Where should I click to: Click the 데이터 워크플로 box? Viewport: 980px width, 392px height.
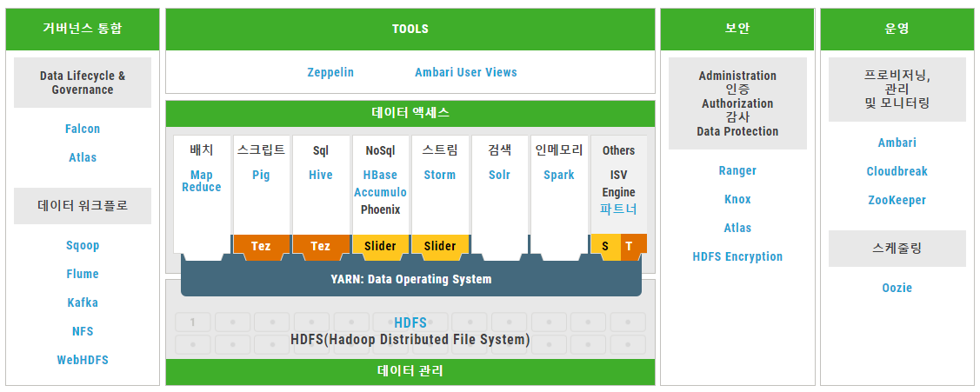point(83,206)
